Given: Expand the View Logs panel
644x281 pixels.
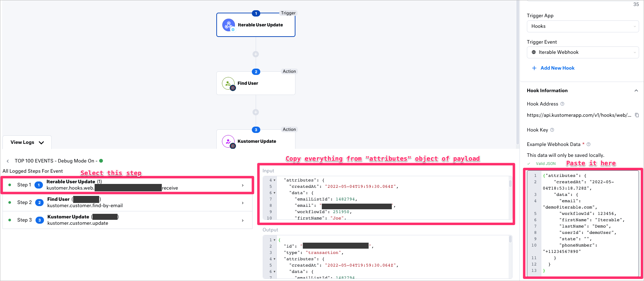Looking at the screenshot, I should coord(27,142).
